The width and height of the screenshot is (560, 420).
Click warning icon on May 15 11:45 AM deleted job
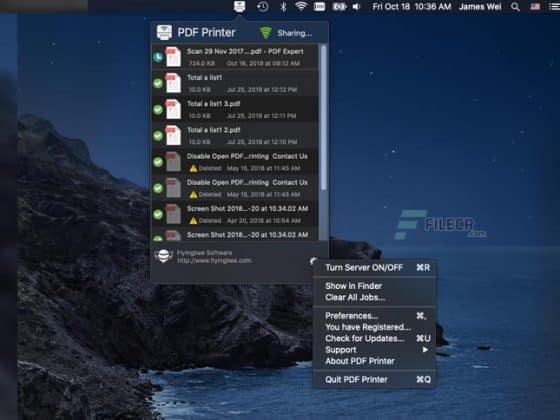tap(193, 168)
